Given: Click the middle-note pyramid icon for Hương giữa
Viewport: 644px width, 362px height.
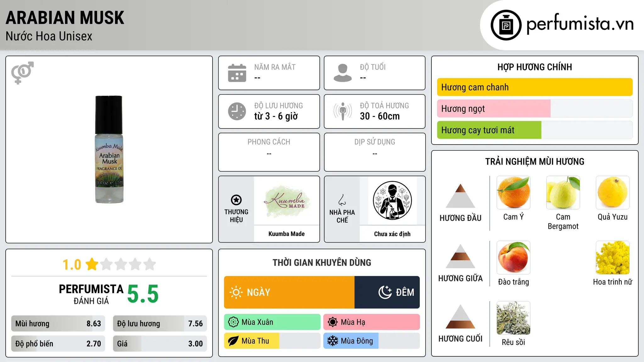Looking at the screenshot, I should (460, 256).
